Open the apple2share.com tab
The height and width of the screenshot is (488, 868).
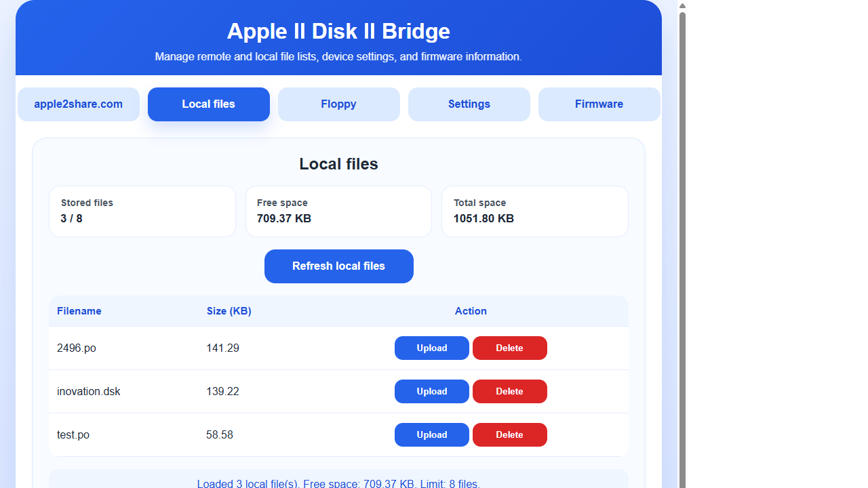(79, 104)
